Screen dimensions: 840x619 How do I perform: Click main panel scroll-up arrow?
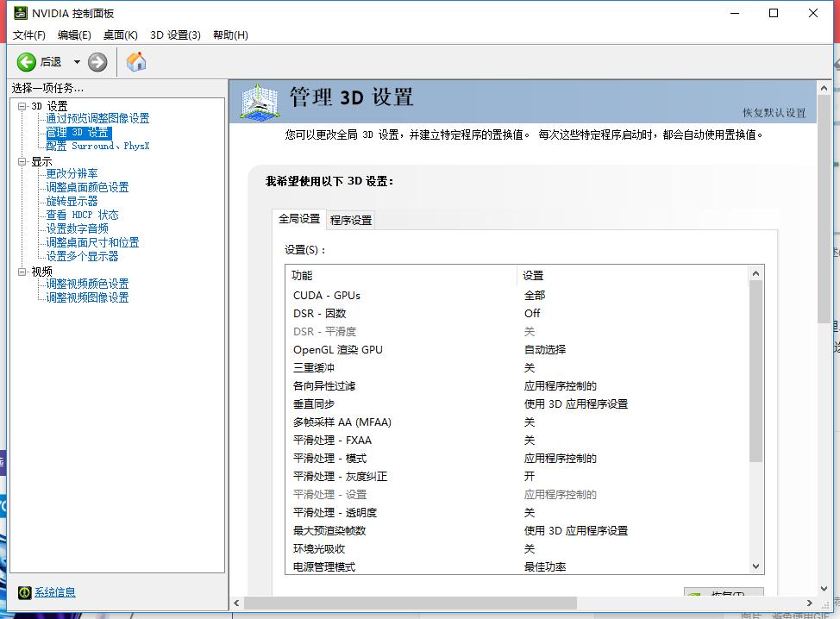pos(824,88)
